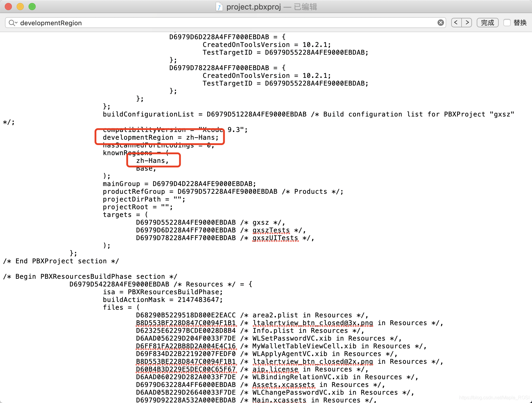Zoom the window with green button
Image resolution: width=532 pixels, height=403 pixels.
[x=32, y=7]
